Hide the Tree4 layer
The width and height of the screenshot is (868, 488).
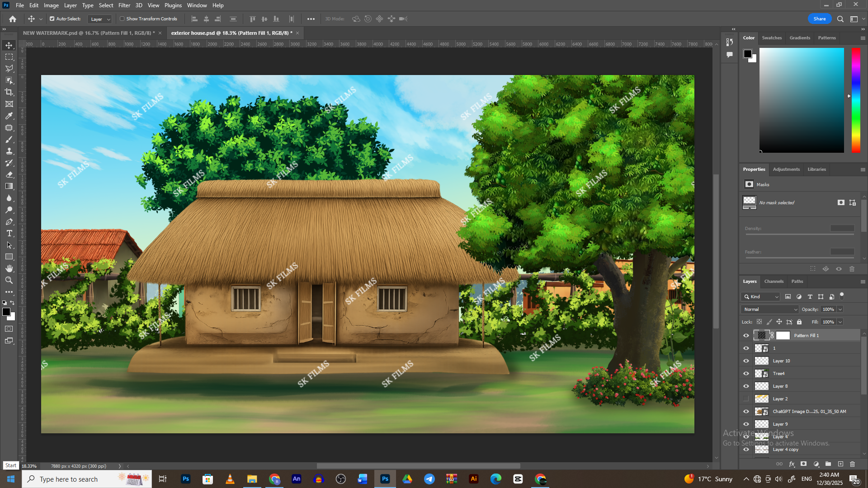pos(746,374)
